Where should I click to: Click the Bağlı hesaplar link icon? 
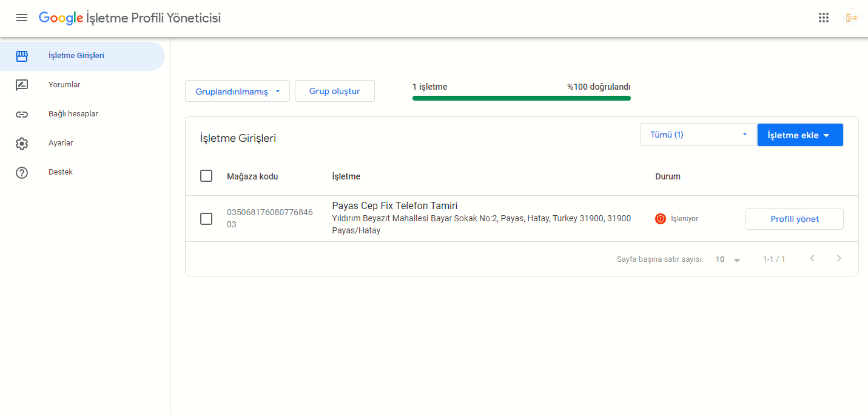pyautogui.click(x=22, y=114)
